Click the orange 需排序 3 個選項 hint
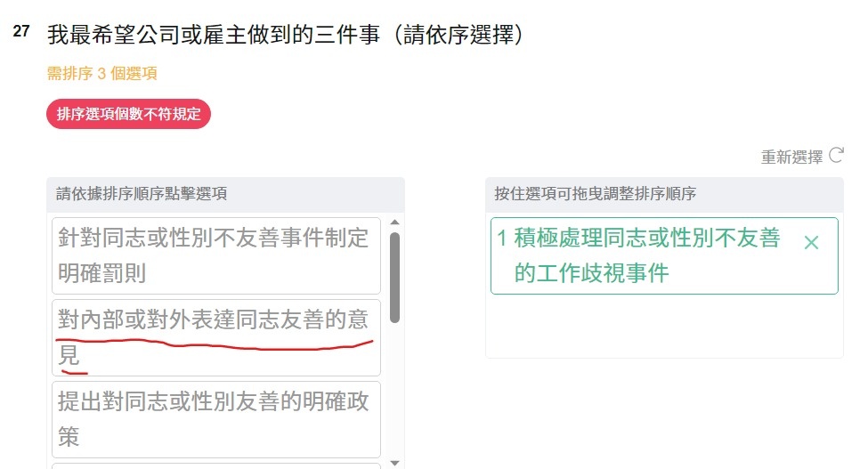 pos(101,74)
